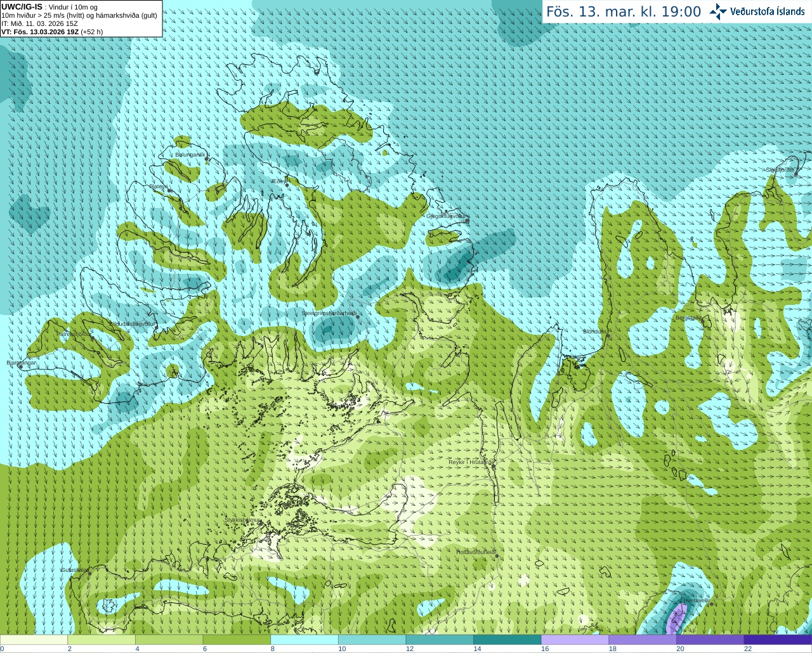
Task: Click the 'Flateyri' place label
Action: pyautogui.click(x=159, y=186)
